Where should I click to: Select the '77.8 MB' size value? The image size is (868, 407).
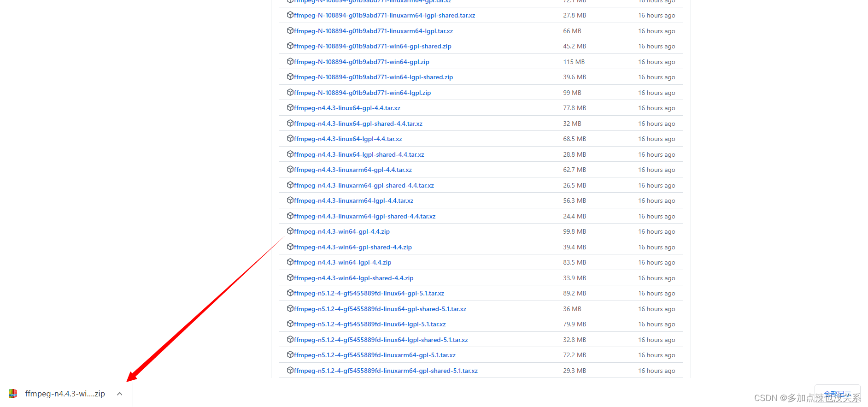click(x=575, y=108)
